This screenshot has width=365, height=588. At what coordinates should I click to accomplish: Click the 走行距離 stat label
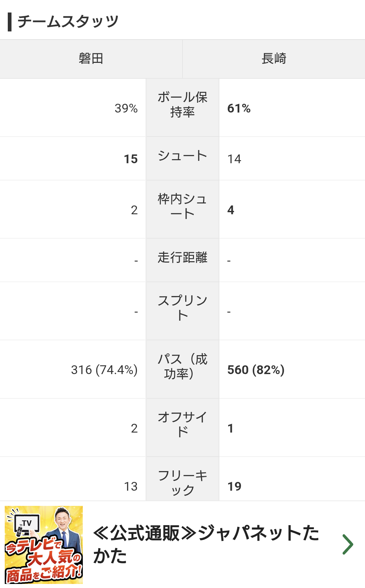tap(182, 258)
